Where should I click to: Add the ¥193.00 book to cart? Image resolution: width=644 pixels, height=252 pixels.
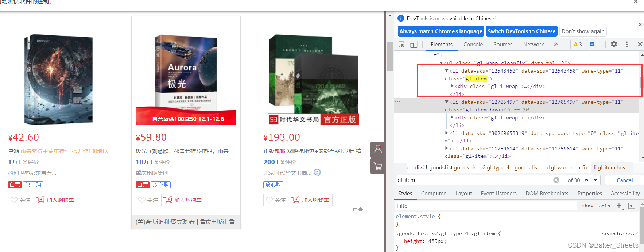click(x=311, y=200)
